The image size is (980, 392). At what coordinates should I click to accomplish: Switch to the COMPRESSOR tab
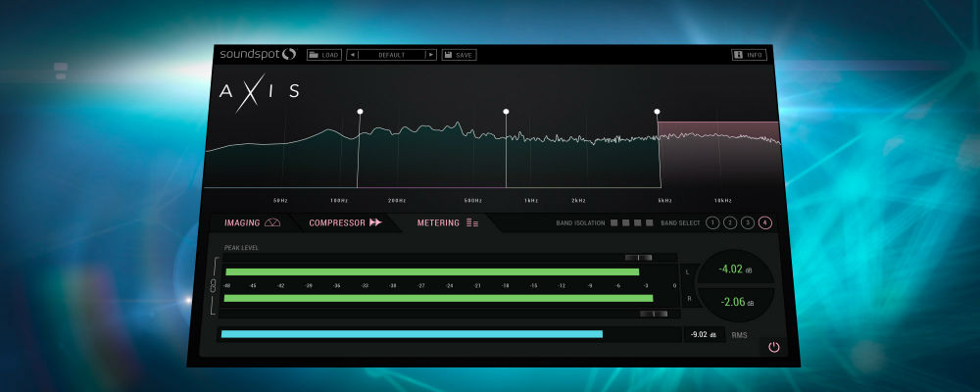coord(345,222)
